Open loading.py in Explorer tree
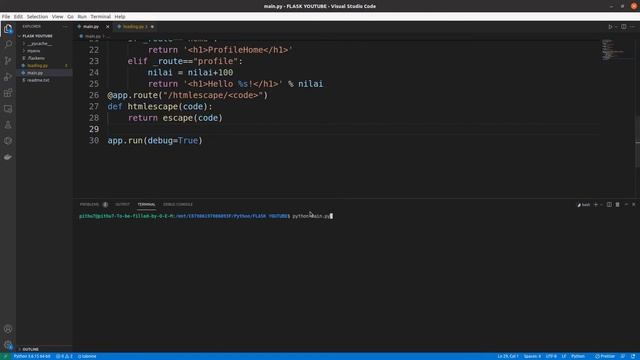The width and height of the screenshot is (640, 360). tap(38, 66)
